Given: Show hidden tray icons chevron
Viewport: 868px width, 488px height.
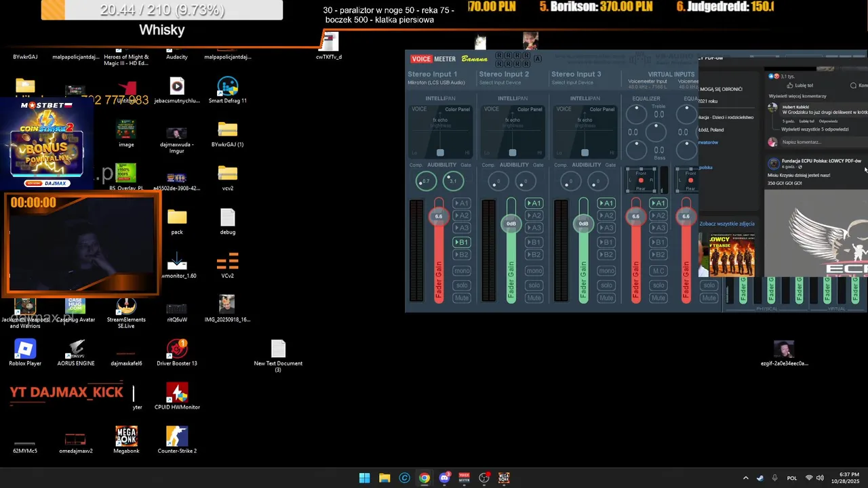Looking at the screenshot, I should (x=745, y=478).
